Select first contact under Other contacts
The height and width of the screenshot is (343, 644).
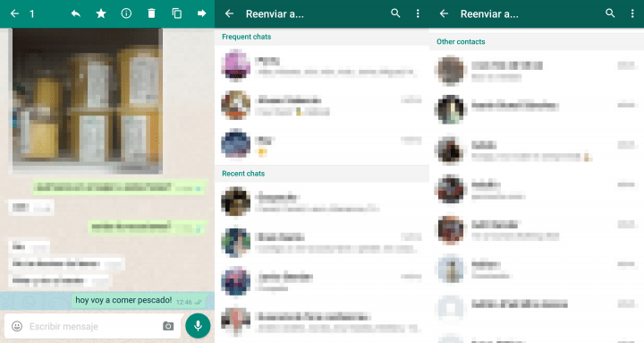pyautogui.click(x=537, y=71)
